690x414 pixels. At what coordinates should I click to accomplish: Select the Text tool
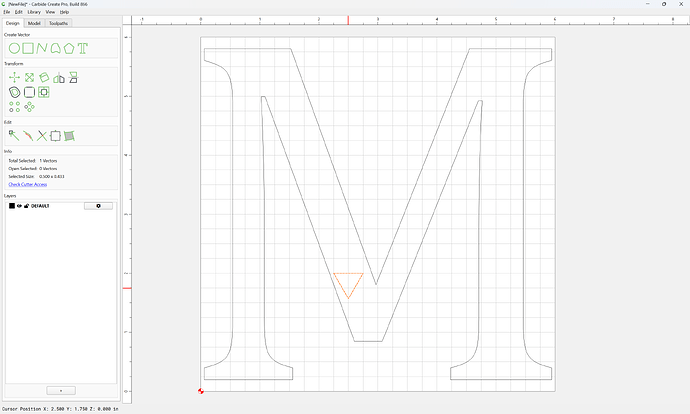[x=83, y=48]
